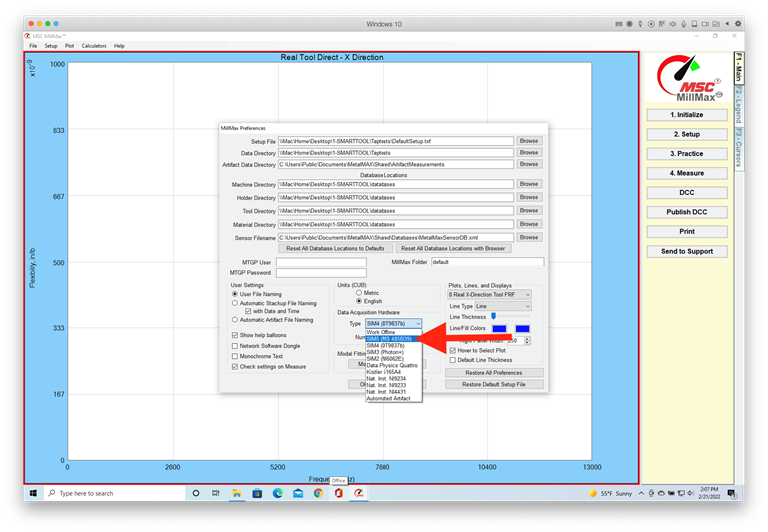Click the Parallels camera icon

point(705,24)
